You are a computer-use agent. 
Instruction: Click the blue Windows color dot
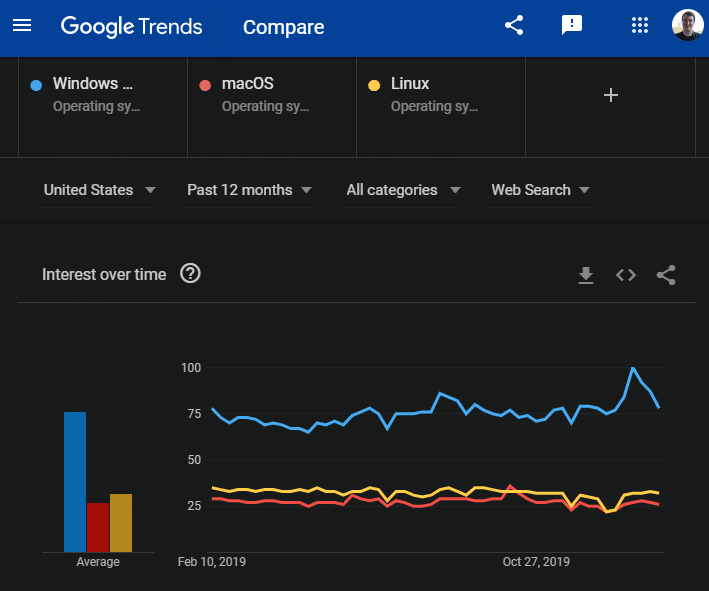click(x=36, y=85)
